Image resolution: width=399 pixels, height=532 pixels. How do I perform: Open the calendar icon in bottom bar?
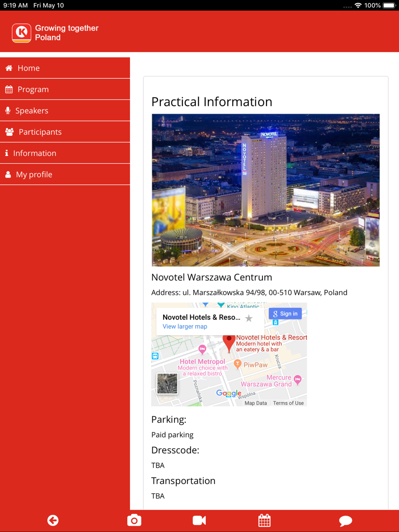(x=264, y=520)
